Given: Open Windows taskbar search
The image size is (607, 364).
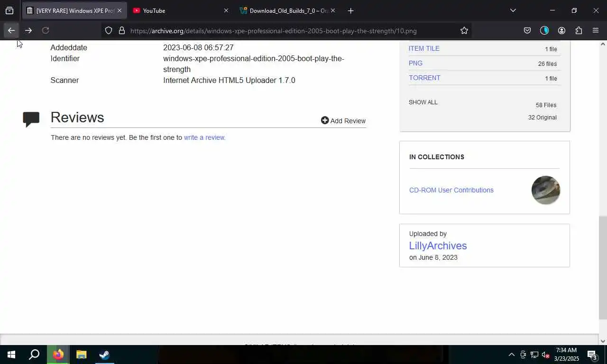Looking at the screenshot, I should (x=34, y=355).
